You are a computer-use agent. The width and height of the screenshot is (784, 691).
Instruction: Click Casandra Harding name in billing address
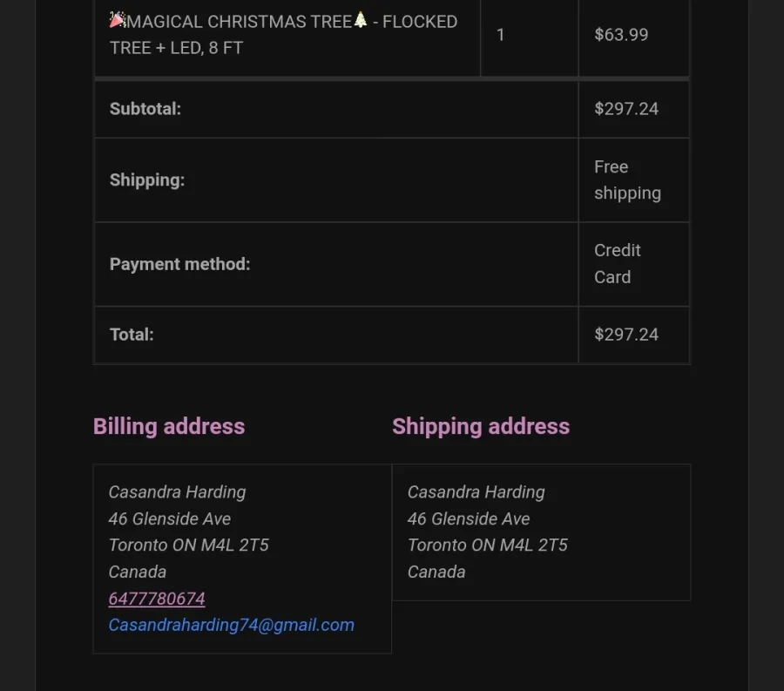coord(177,492)
